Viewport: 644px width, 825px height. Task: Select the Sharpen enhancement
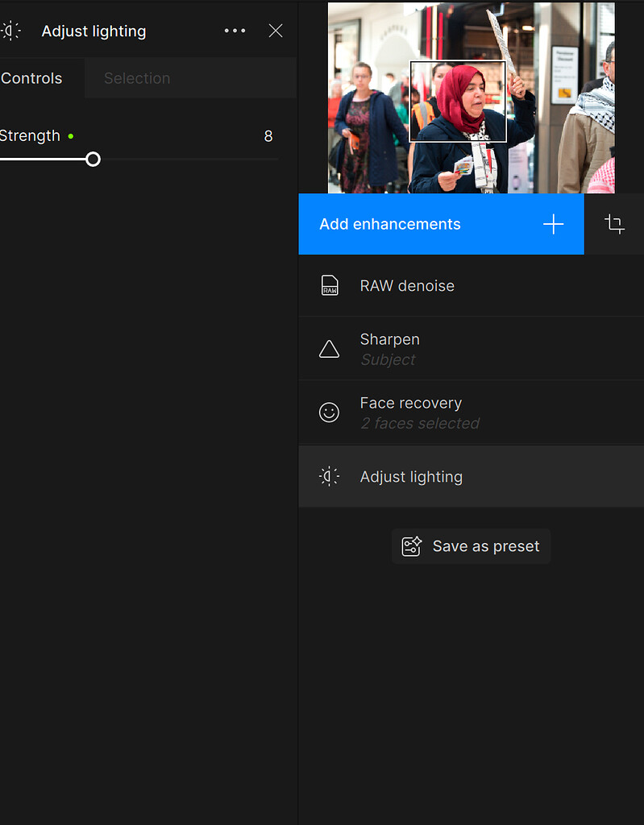click(x=472, y=349)
